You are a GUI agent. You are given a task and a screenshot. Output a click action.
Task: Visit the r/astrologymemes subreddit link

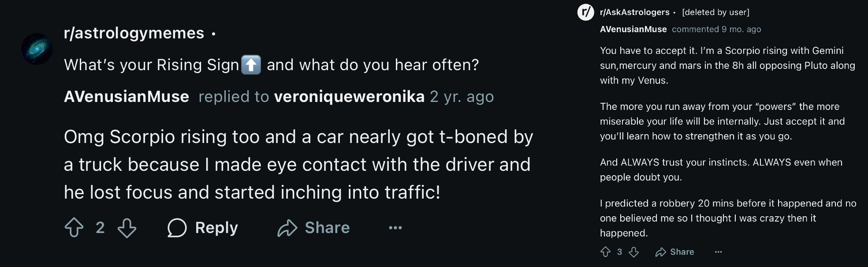click(x=134, y=33)
